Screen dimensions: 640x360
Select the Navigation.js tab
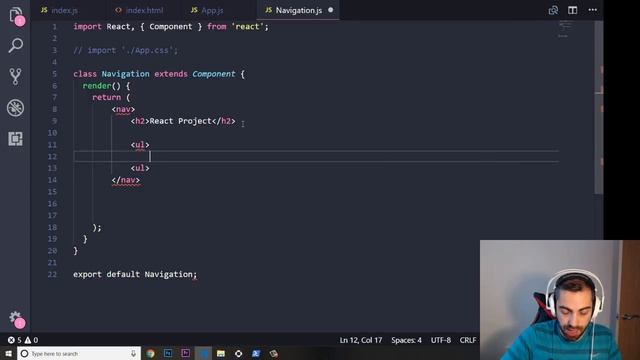298,10
